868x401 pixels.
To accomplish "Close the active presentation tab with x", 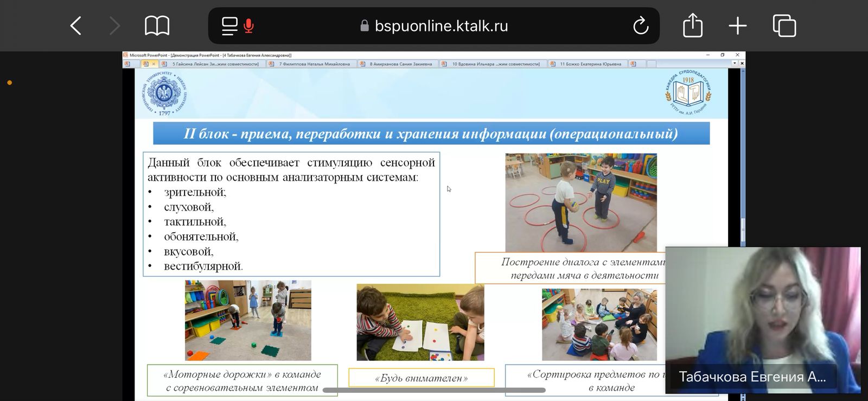I will (x=154, y=64).
